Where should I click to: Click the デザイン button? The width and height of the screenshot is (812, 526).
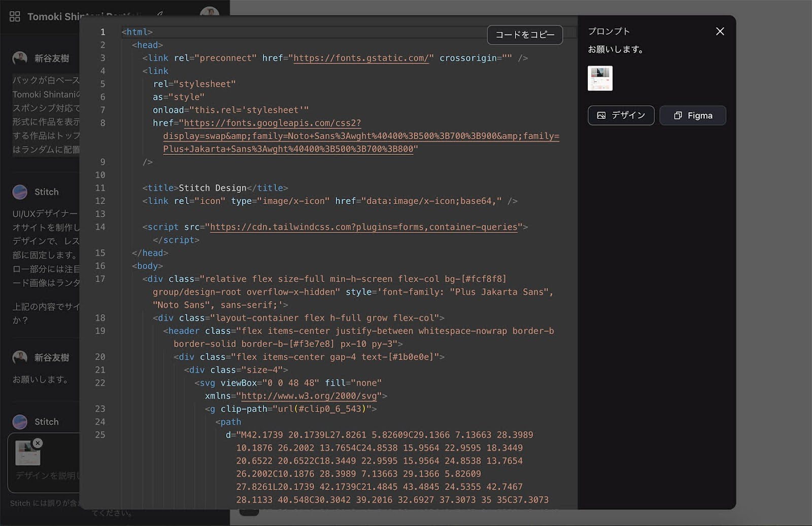[x=621, y=116]
